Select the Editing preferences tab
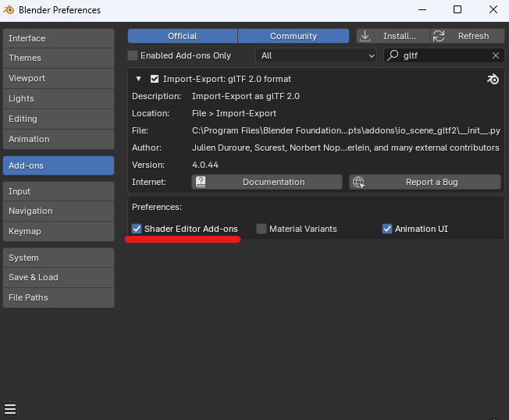The image size is (509, 420). tap(59, 119)
